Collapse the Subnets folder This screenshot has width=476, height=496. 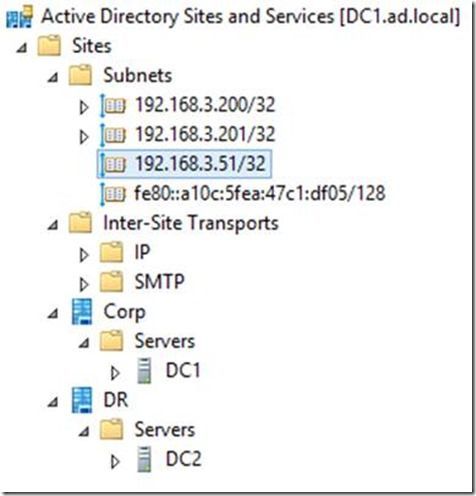pyautogui.click(x=53, y=78)
